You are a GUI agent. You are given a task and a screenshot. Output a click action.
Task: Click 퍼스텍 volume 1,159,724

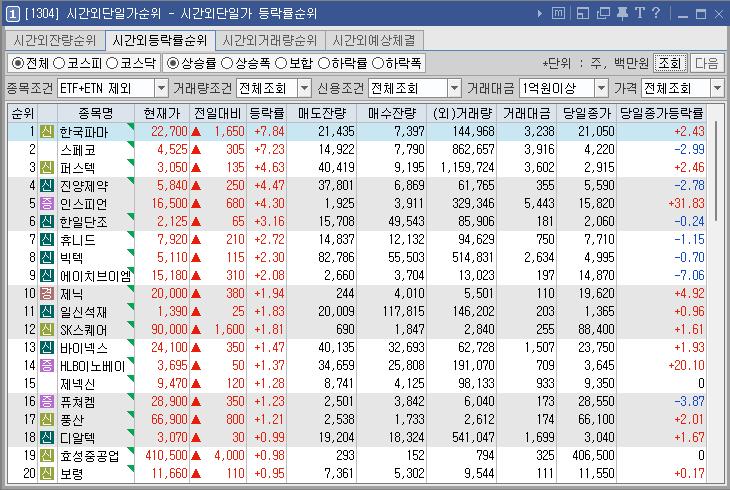(467, 168)
